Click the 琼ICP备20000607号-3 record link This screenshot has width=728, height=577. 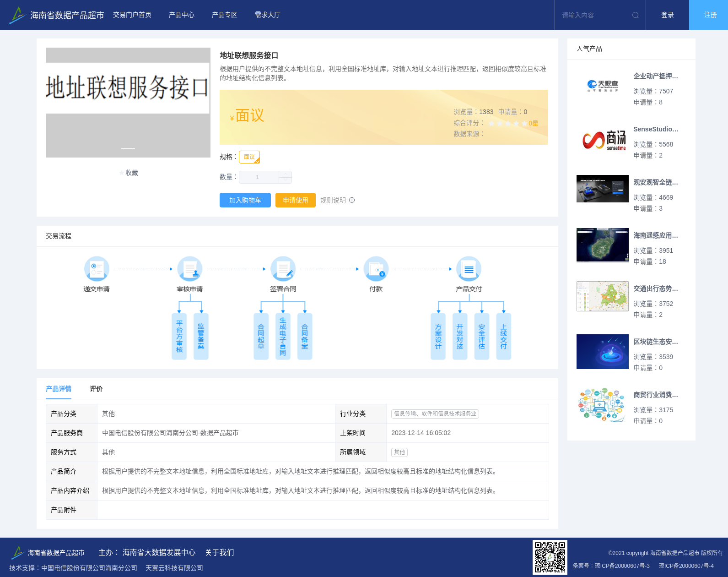[622, 566]
